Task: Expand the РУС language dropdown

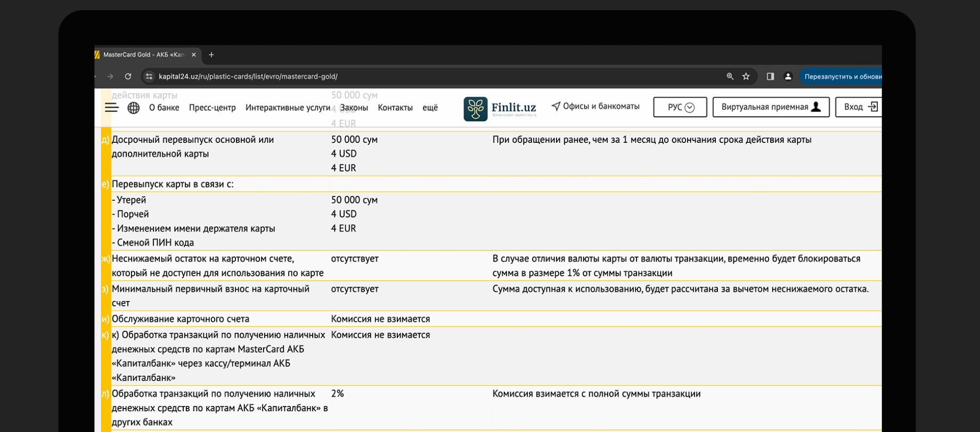Action: pyautogui.click(x=680, y=107)
